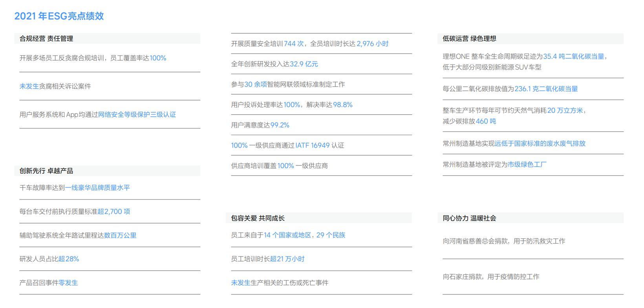Click 未发生 in the corruption litigation line
This screenshot has width=644, height=308.
tap(29, 86)
